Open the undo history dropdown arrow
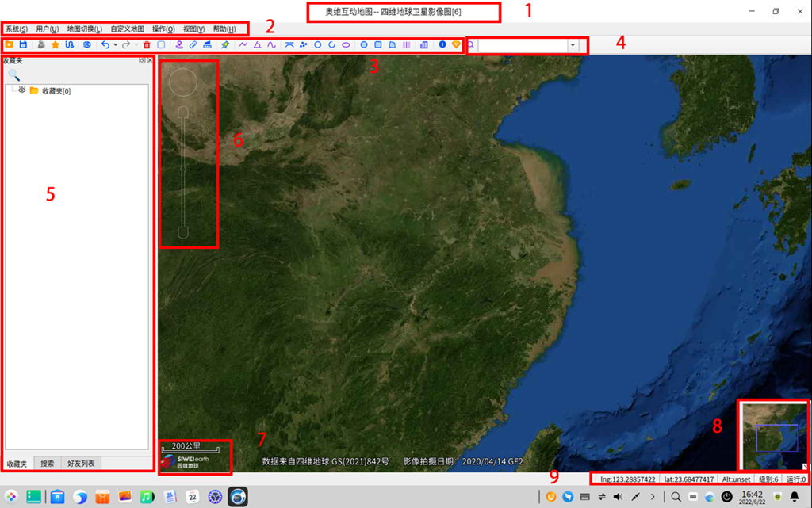This screenshot has height=508, width=812. coord(115,45)
